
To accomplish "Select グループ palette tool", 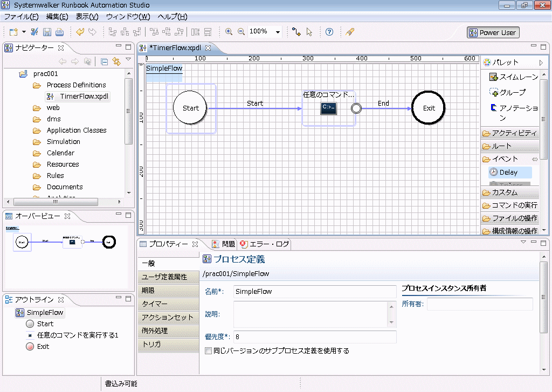I will 507,92.
